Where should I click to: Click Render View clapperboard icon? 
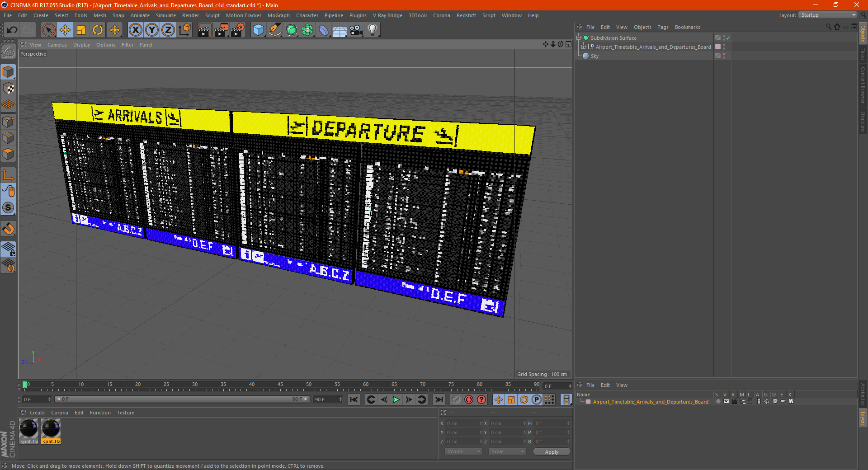tap(204, 30)
